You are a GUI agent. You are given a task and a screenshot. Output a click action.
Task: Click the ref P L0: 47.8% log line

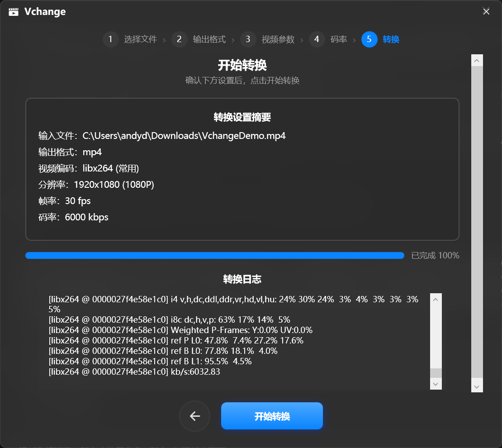click(176, 341)
